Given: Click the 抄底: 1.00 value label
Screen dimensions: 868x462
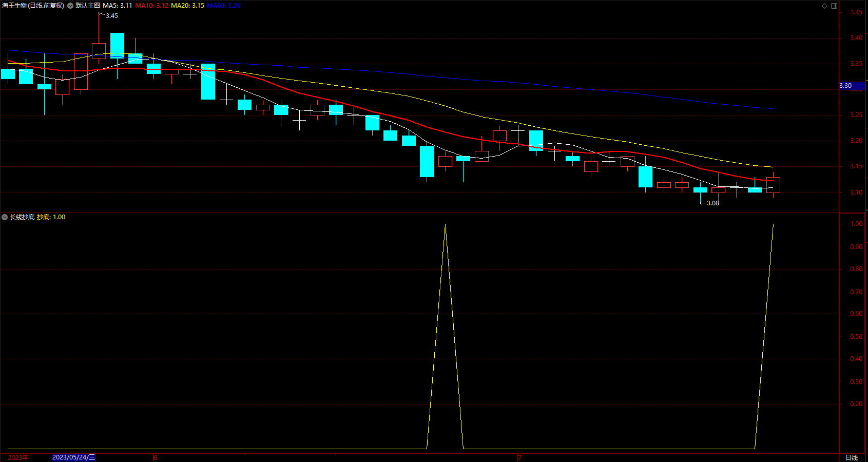Looking at the screenshot, I should (51, 217).
